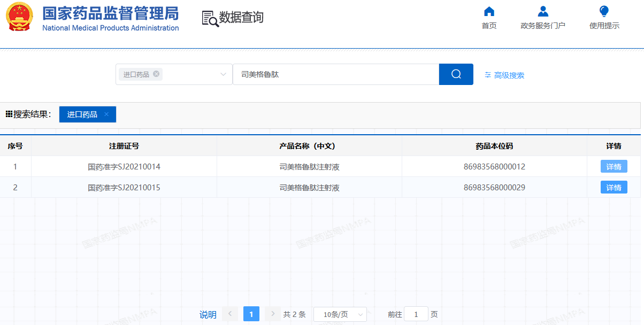
Task: Remove 进口药品 tag in category selector
Action: click(x=156, y=74)
